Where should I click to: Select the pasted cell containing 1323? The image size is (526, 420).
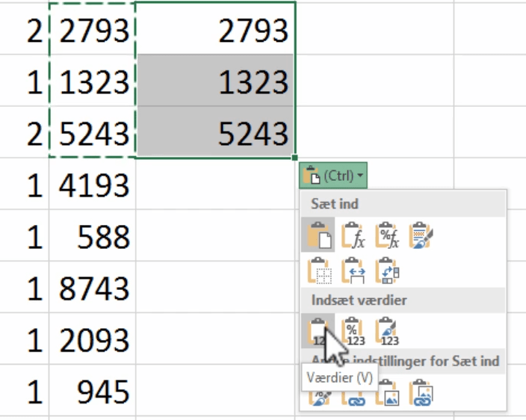coord(216,81)
